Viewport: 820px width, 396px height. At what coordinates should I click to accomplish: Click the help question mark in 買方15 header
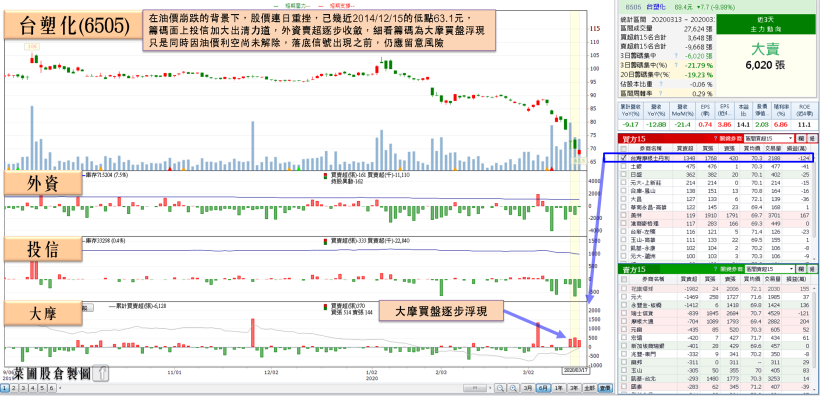[x=715, y=139]
